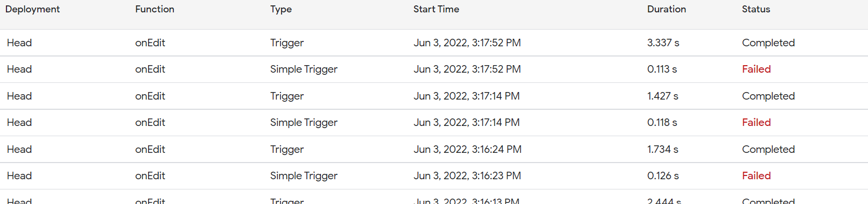Click the Duration column header
The image size is (868, 204).
667,9
